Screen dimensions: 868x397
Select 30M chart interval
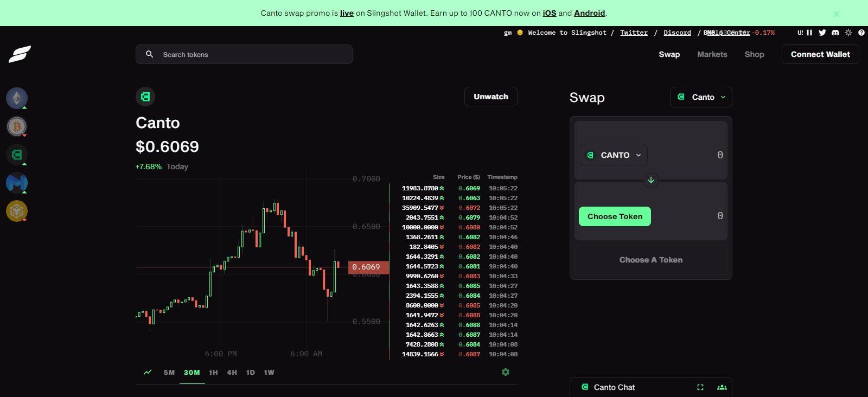coord(192,373)
